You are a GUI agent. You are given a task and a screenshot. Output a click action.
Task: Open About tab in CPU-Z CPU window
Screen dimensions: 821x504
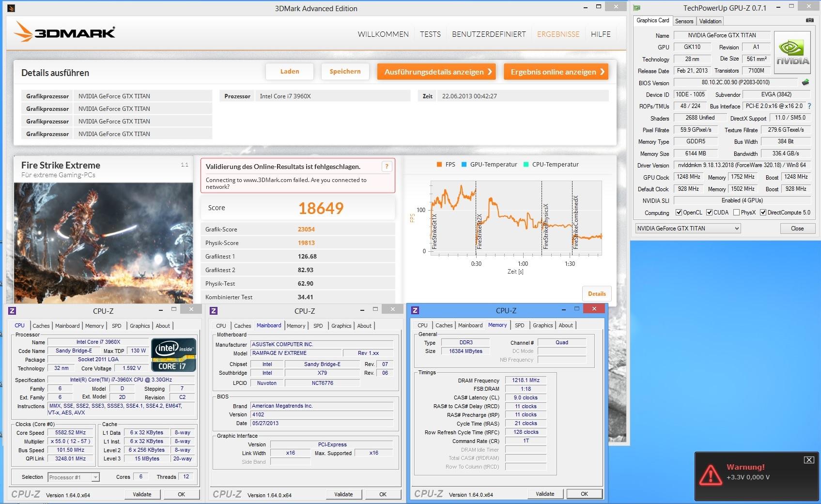click(x=163, y=326)
